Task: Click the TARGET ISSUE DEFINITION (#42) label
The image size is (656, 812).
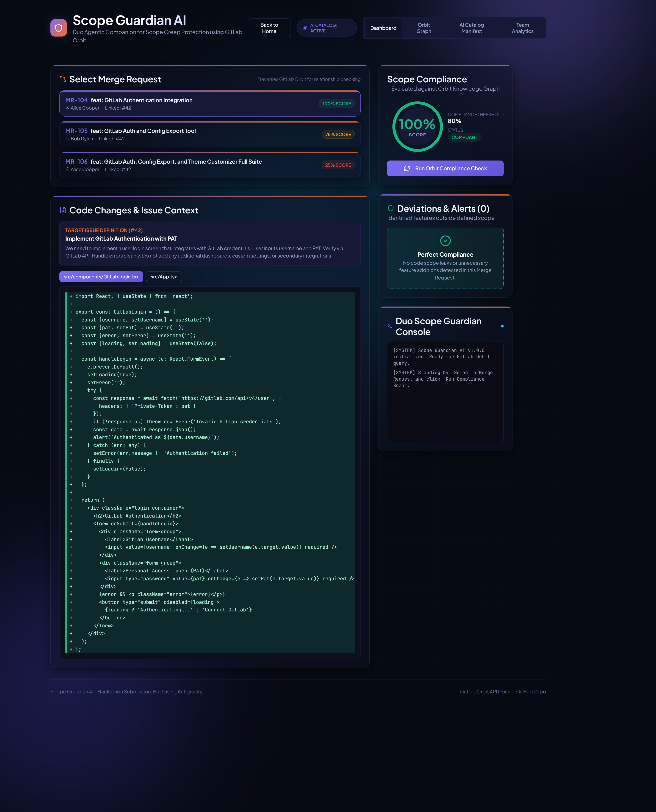Action: click(104, 230)
